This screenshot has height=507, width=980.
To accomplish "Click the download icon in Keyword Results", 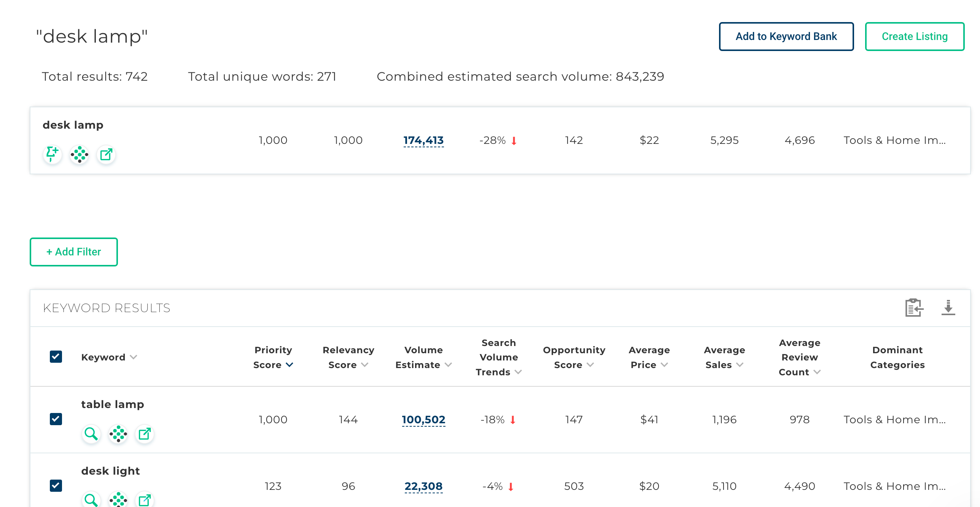I will point(948,308).
